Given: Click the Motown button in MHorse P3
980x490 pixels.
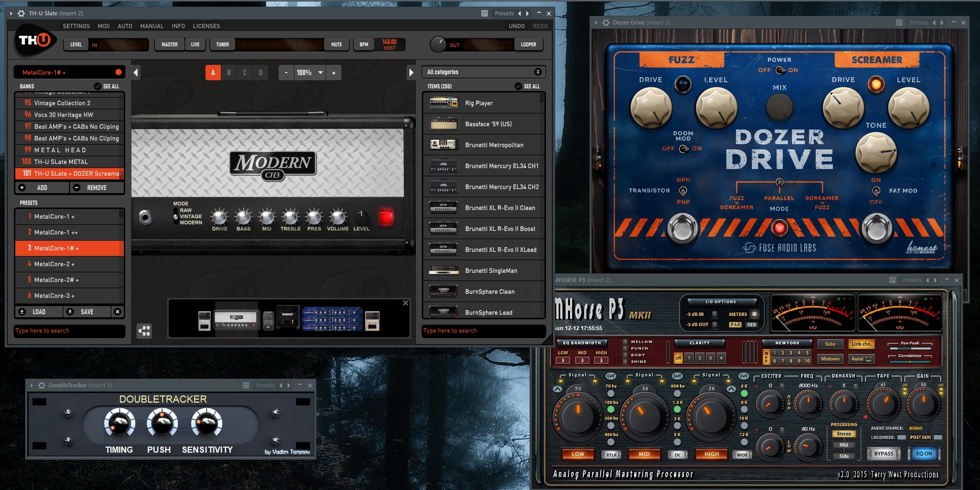Looking at the screenshot, I should (x=830, y=359).
